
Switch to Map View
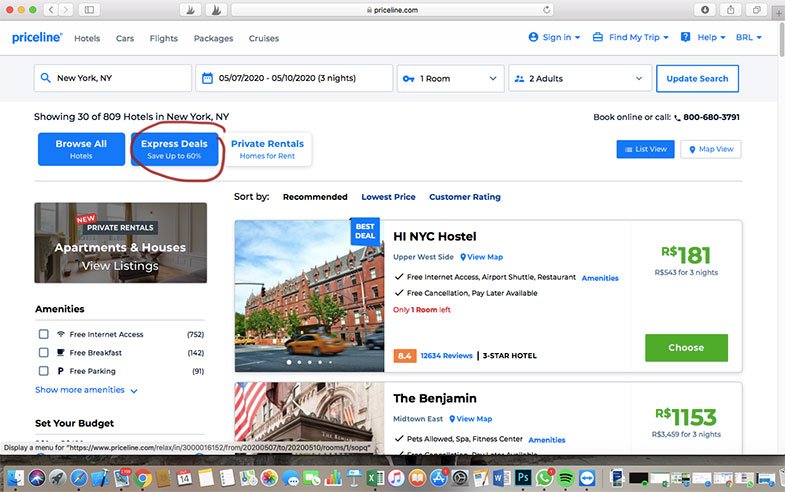coord(710,149)
